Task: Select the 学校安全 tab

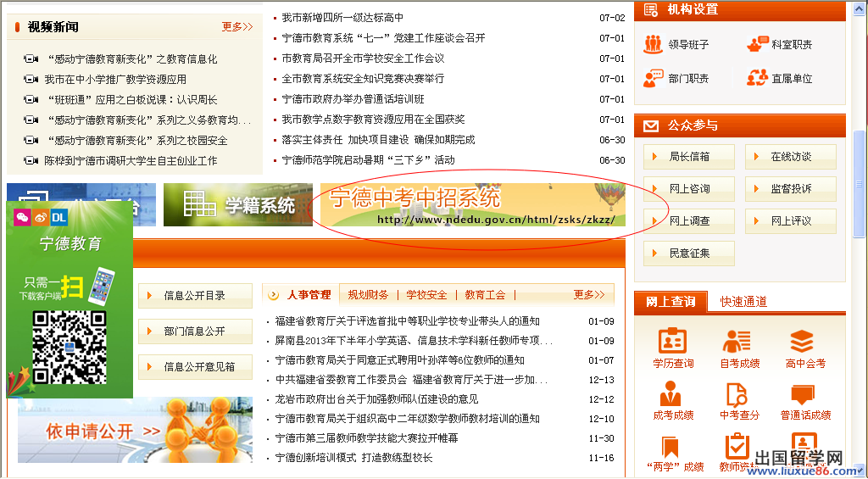Action: (426, 295)
